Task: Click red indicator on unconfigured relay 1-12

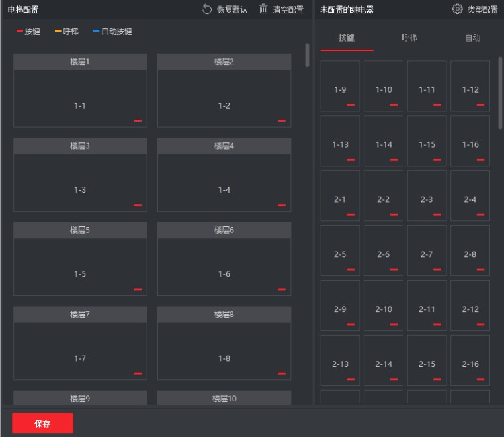Action: click(x=480, y=105)
